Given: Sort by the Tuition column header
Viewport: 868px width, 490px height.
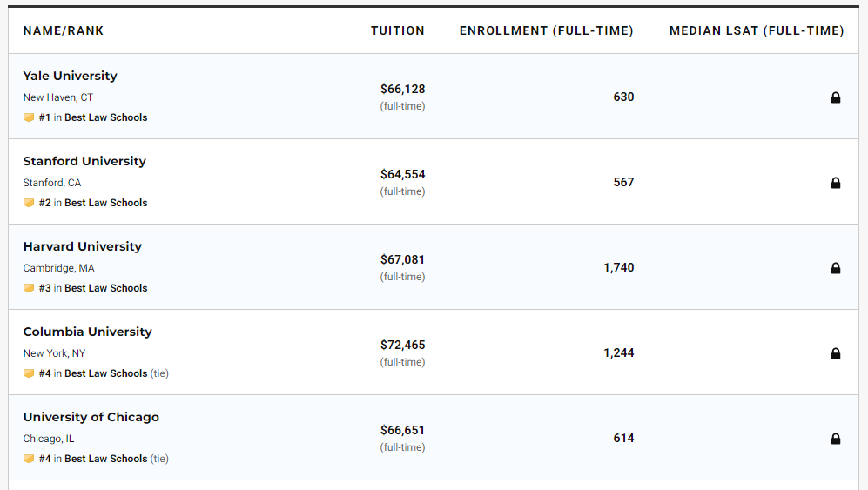Looking at the screenshot, I should coord(397,30).
